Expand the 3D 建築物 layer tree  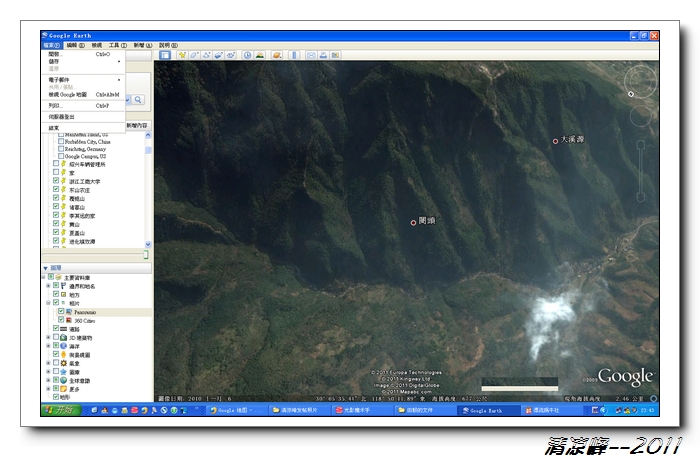click(47, 338)
